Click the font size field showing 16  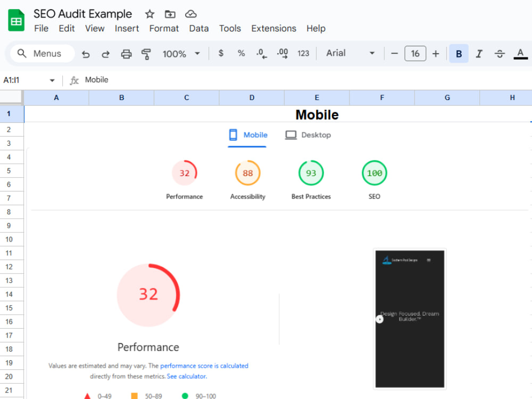415,54
